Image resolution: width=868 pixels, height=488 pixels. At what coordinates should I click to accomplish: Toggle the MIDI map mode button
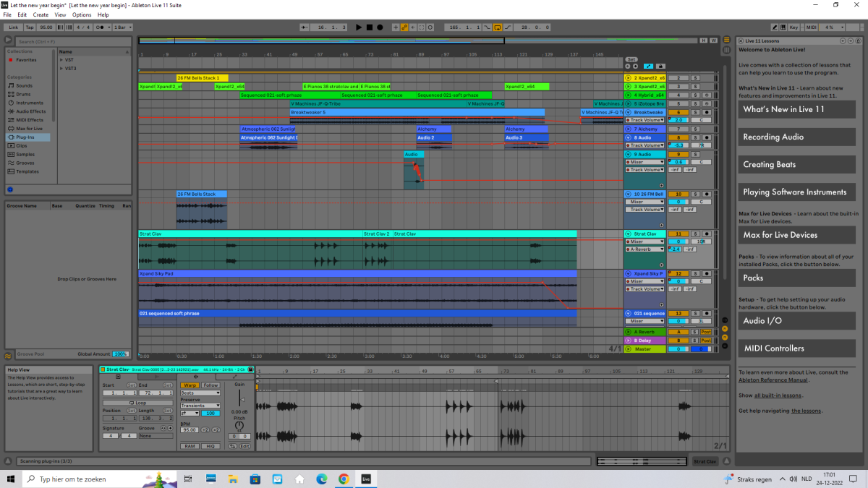(x=812, y=27)
